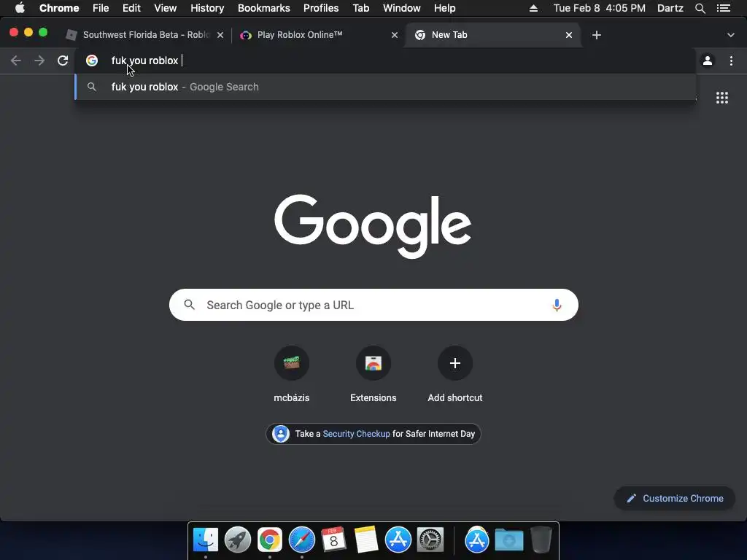This screenshot has width=747, height=560.
Task: Click the Google icon in address bar
Action: click(92, 61)
